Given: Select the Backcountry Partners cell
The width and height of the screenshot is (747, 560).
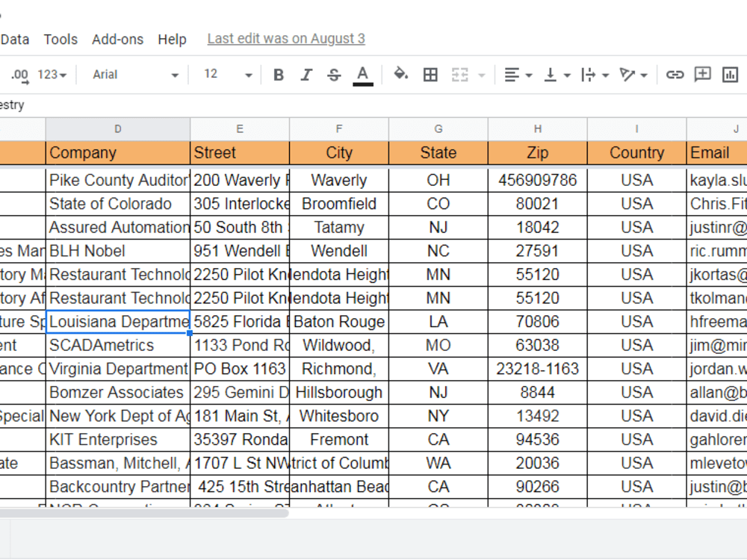Looking at the screenshot, I should pos(118,487).
